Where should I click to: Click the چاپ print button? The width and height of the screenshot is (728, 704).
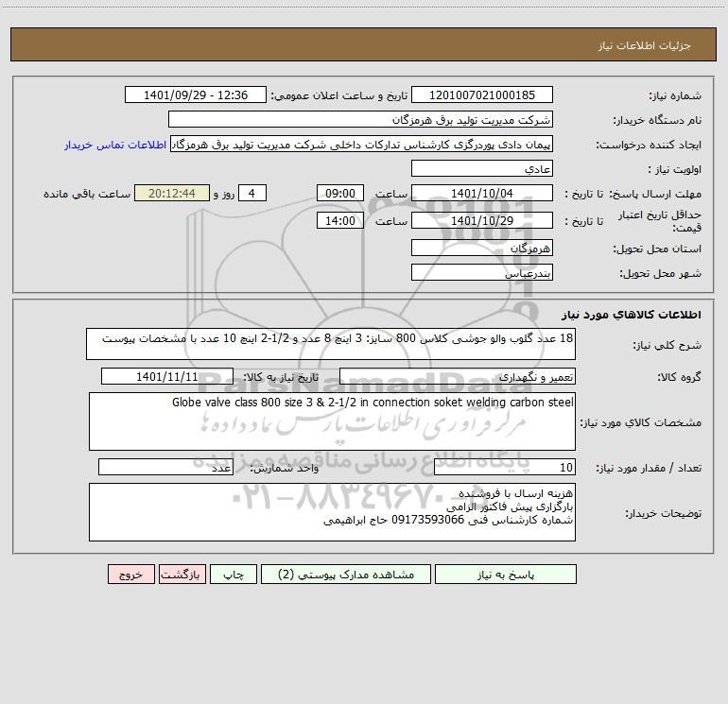(x=234, y=575)
